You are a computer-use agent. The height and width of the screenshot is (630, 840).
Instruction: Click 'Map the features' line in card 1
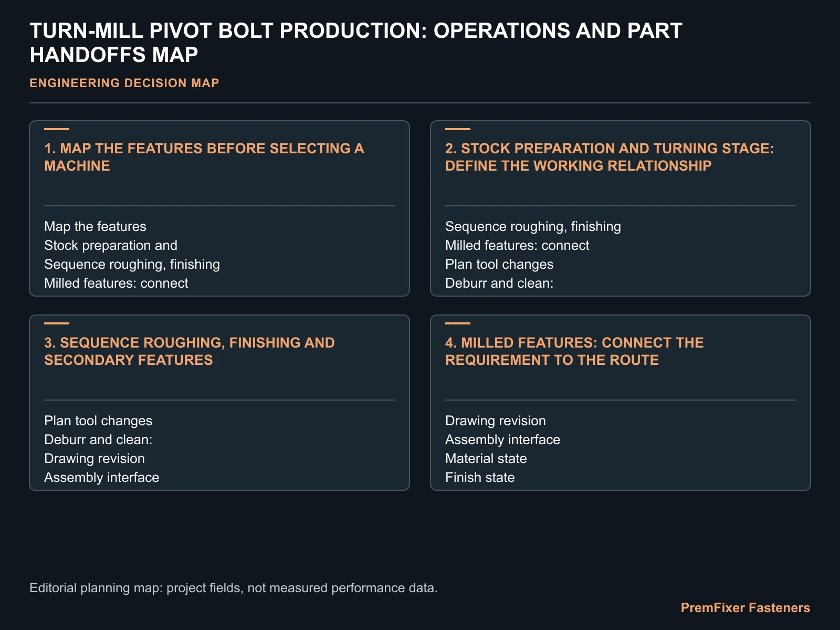tap(95, 226)
